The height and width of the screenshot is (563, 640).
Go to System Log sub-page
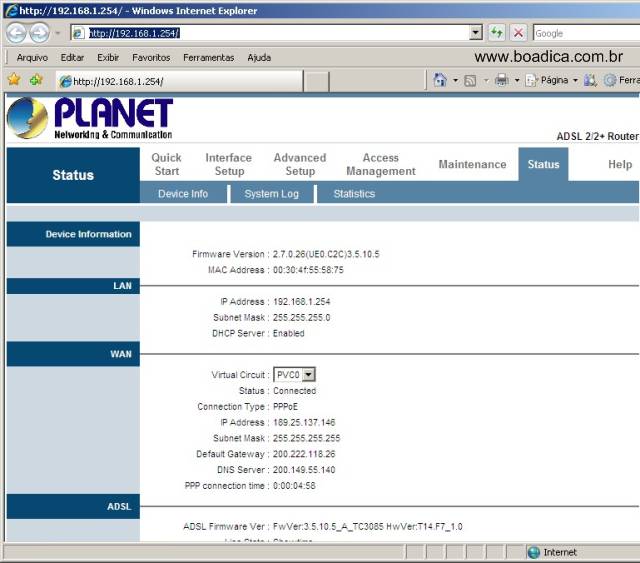271,194
